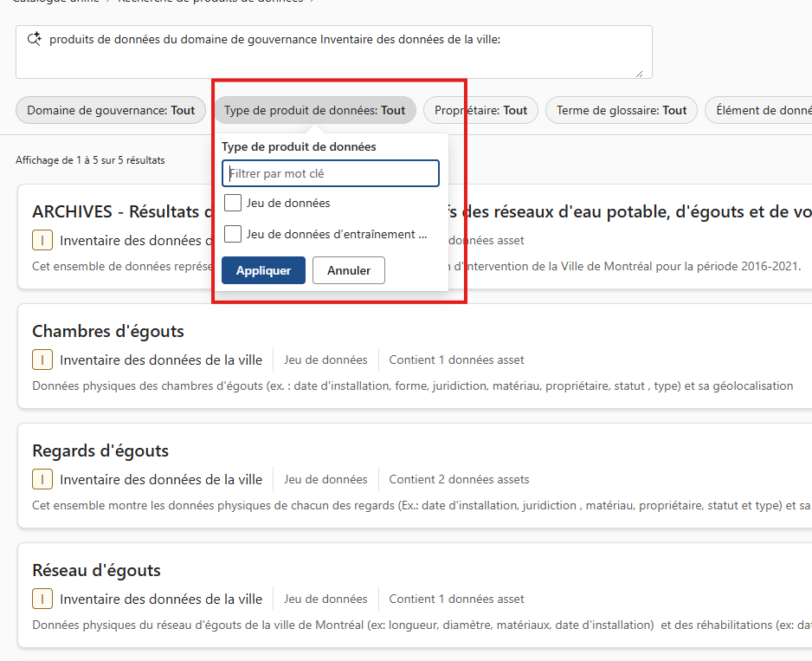Click Contient 1 données asset under Réseau d'égouts
The width and height of the screenshot is (812, 661).
coord(457,599)
